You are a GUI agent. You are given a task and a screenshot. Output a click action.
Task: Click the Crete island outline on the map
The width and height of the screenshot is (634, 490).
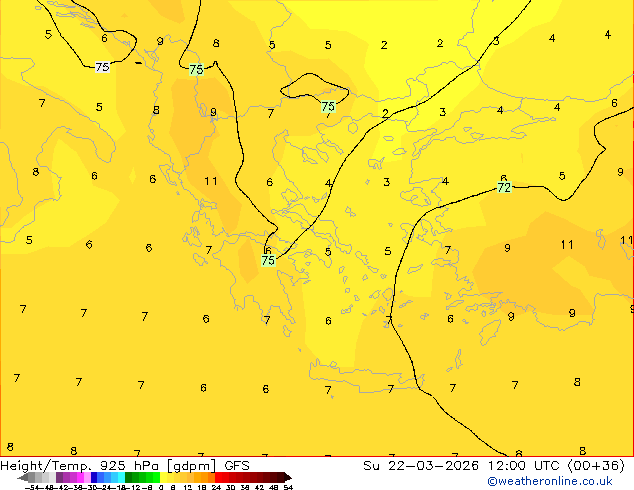pos(366,377)
